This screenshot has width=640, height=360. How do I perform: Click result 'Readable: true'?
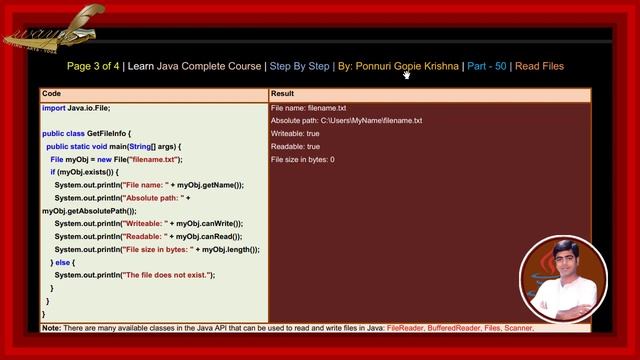[x=295, y=147]
